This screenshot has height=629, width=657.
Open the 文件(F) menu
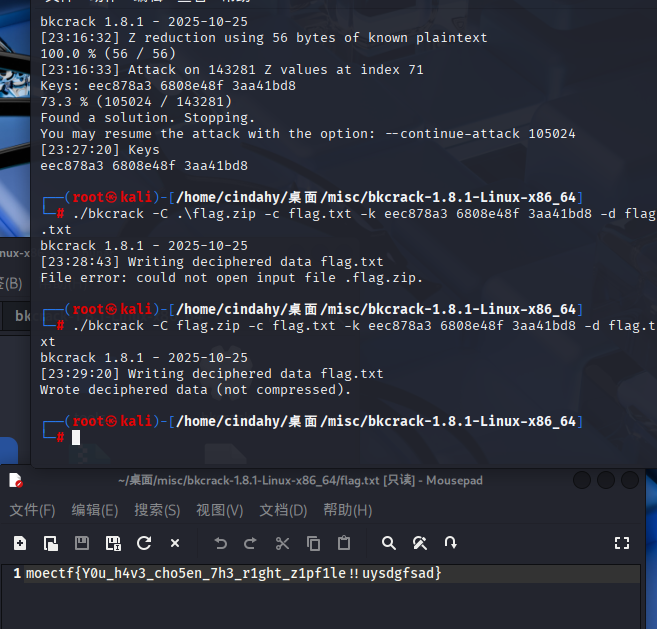pos(33,510)
